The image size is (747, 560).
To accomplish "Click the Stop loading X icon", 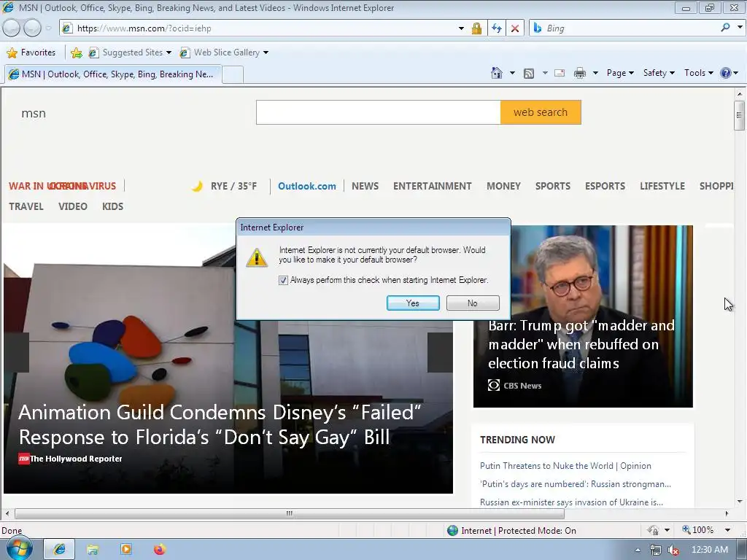I will pyautogui.click(x=515, y=28).
